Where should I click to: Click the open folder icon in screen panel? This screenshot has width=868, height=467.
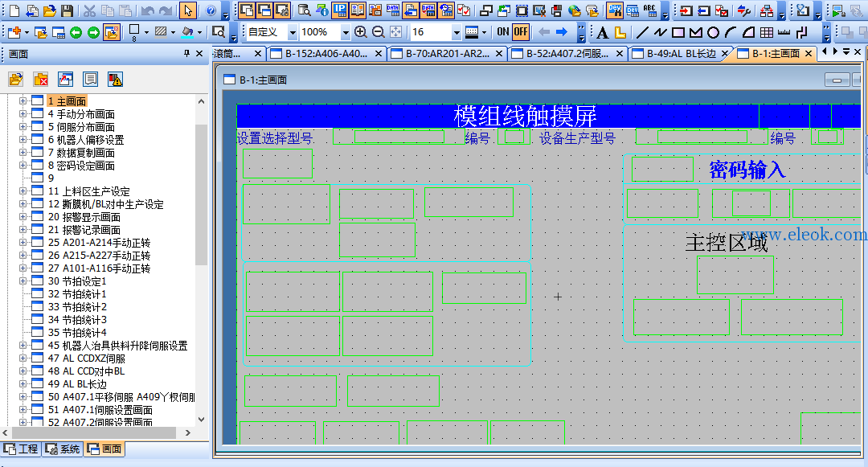15,79
